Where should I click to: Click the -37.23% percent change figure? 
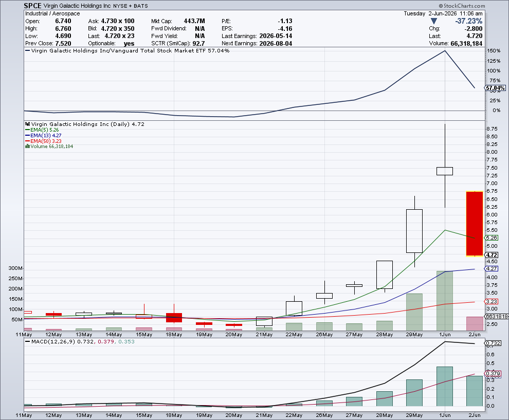[468, 21]
